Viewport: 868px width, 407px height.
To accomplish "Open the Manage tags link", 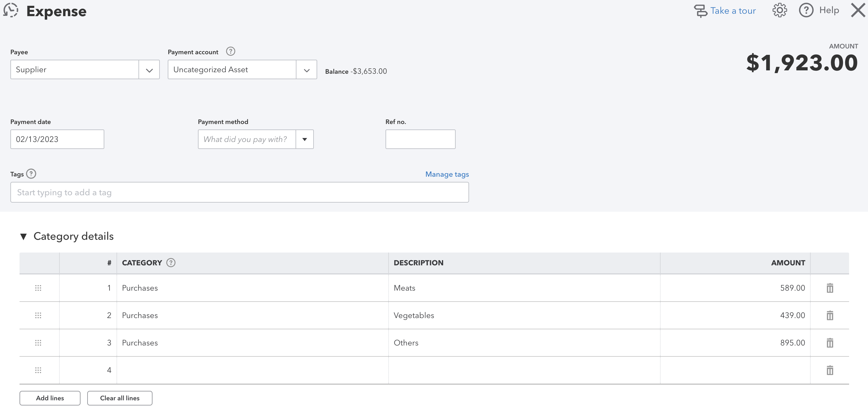I will pos(447,174).
